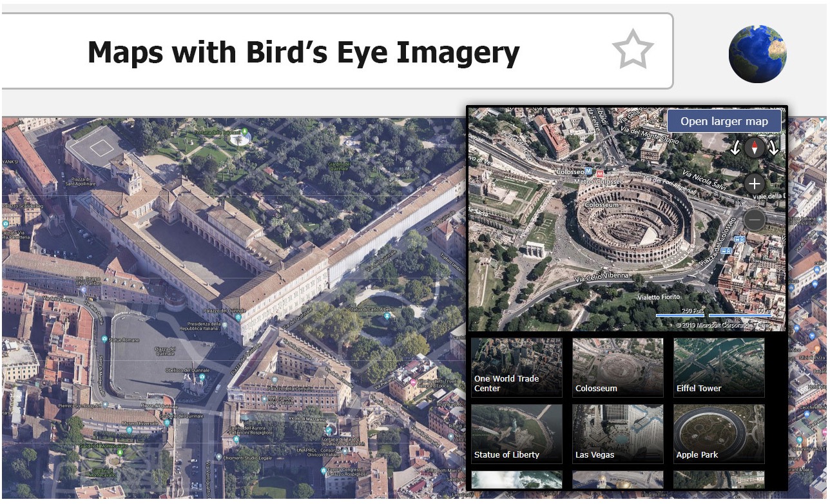Click the blue globe extension icon
Screen dimensions: 830x504
(758, 53)
